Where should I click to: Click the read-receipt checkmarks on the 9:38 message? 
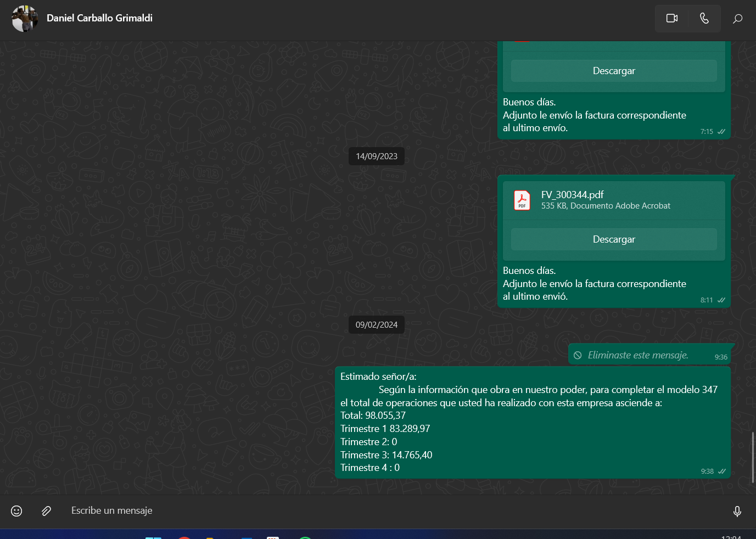721,471
